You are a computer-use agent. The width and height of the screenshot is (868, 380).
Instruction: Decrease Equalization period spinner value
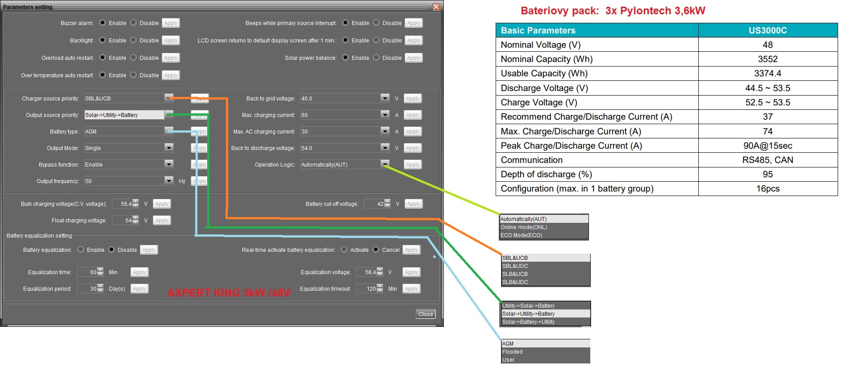pyautogui.click(x=100, y=291)
